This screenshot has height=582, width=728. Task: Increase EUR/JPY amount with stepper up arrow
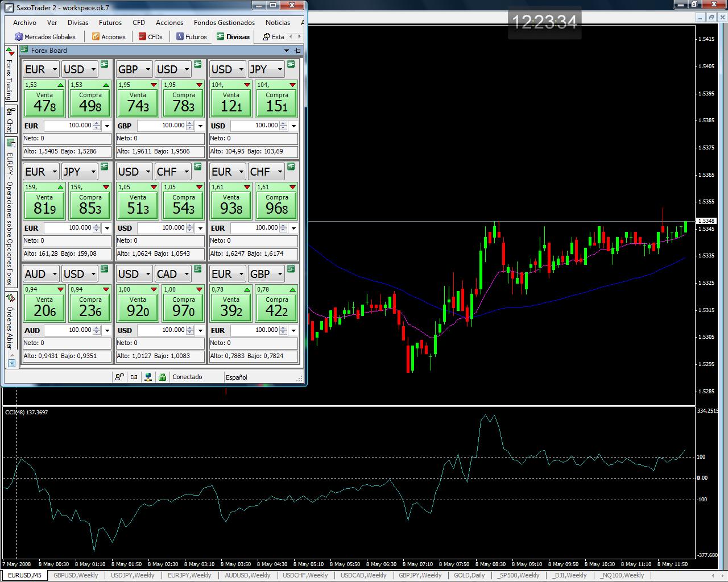97,225
